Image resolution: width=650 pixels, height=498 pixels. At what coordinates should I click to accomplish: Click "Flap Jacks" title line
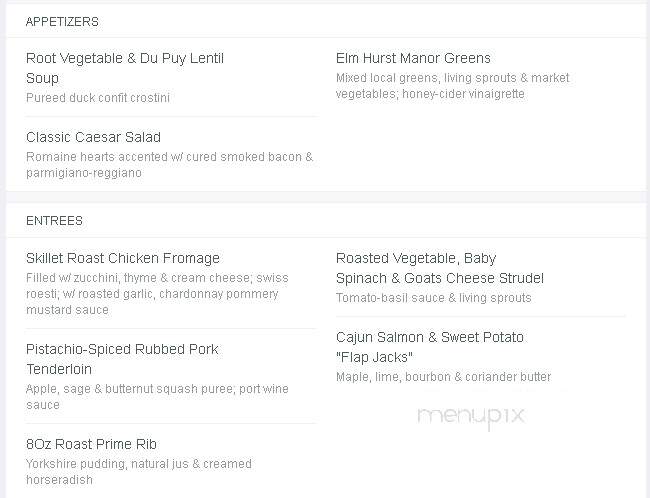coord(374,357)
